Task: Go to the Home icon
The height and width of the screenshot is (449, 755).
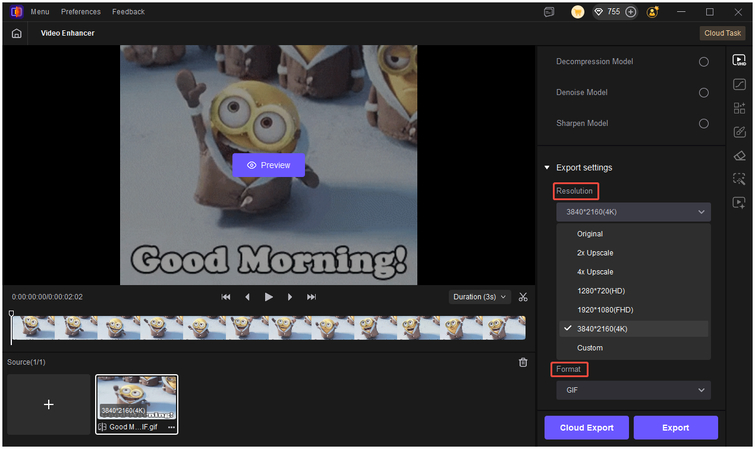Action: pyautogui.click(x=16, y=34)
